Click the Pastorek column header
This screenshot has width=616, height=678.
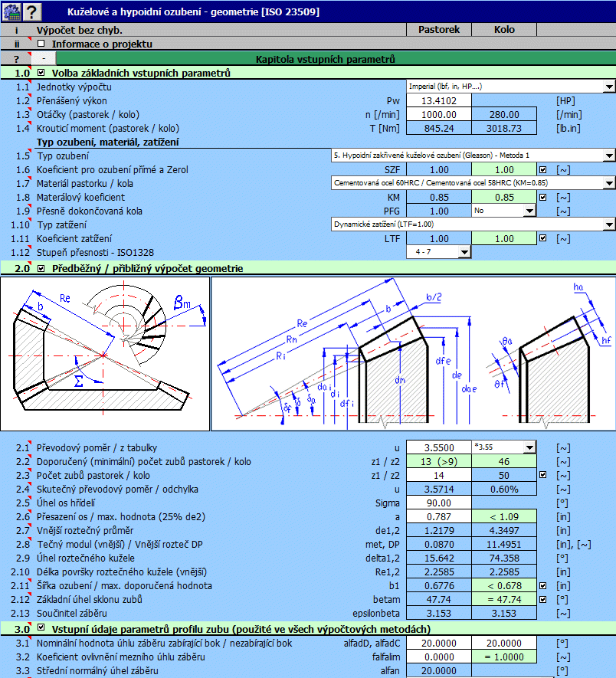click(x=439, y=29)
